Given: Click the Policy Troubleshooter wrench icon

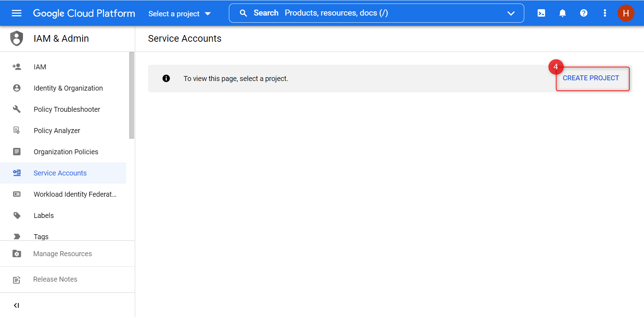Looking at the screenshot, I should (x=17, y=109).
